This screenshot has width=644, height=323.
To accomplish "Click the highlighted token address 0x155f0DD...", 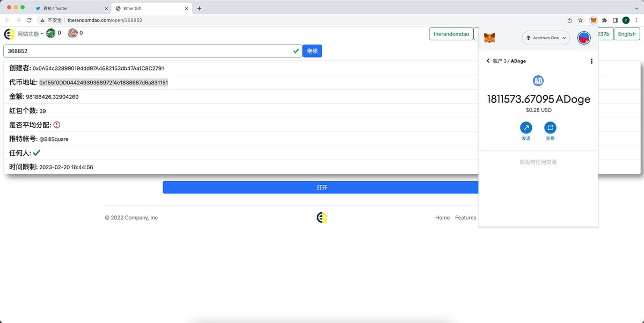I will 104,83.
